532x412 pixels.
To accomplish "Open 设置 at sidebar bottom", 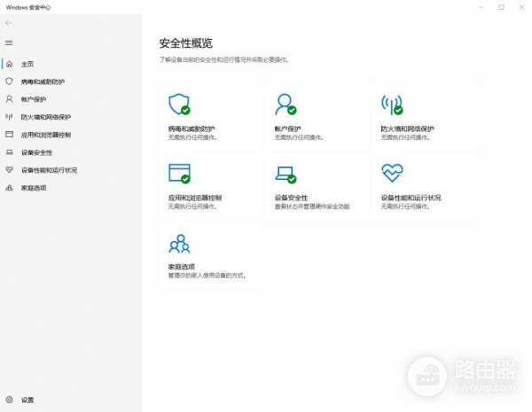I will coord(27,400).
